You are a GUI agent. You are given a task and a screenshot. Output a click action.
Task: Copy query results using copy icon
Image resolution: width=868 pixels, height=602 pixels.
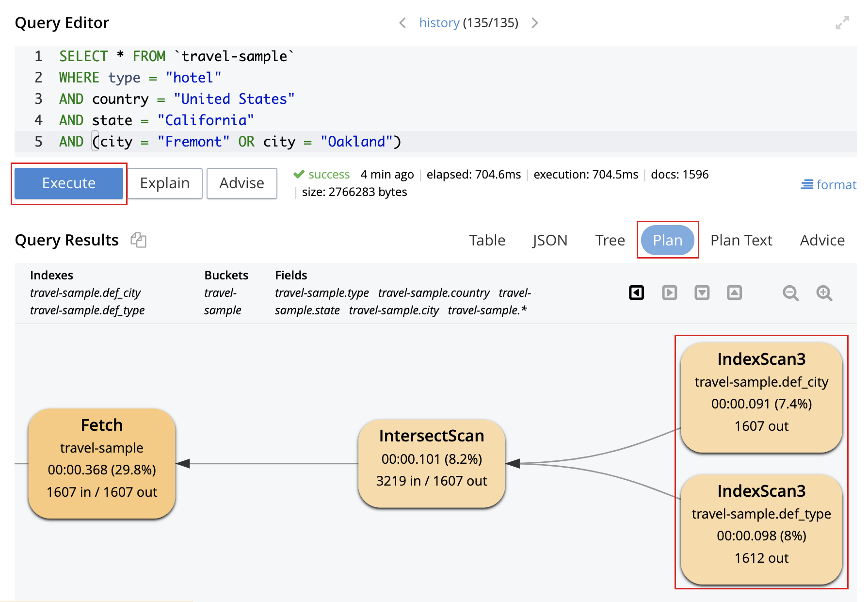(139, 240)
